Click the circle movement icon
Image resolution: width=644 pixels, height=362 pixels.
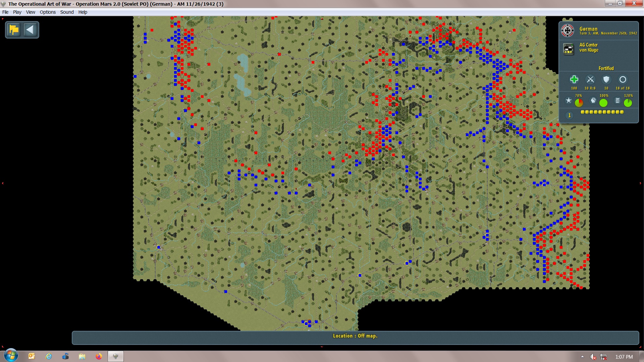point(623,79)
